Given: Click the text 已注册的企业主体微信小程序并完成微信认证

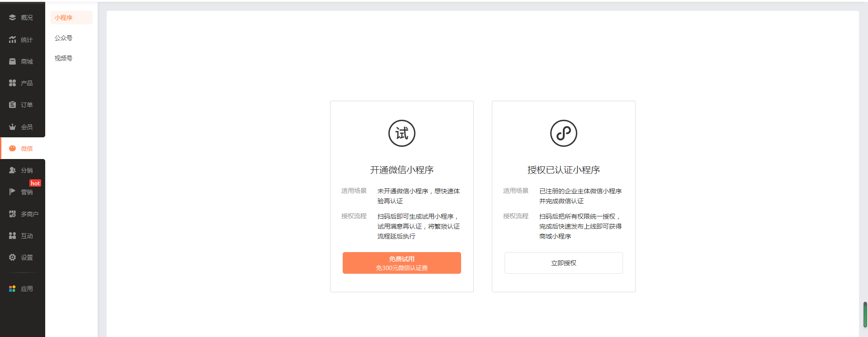Looking at the screenshot, I should 580,196.
